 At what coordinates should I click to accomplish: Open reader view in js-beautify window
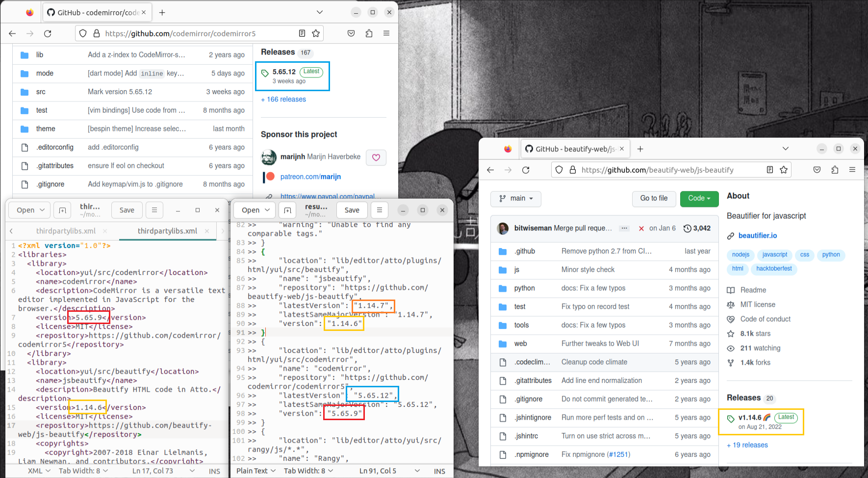pyautogui.click(x=770, y=170)
